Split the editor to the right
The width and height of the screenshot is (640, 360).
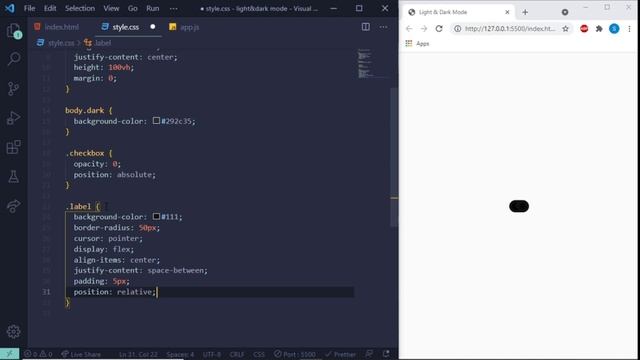366,27
